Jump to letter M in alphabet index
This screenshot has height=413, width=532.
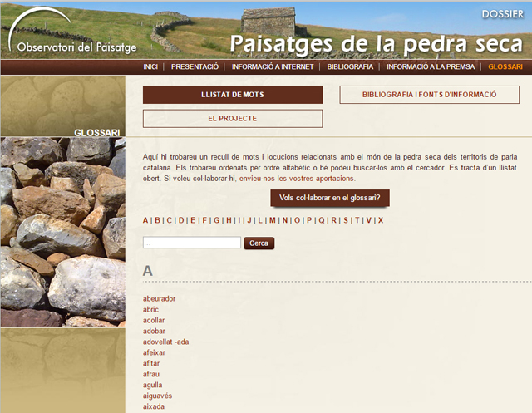pos(272,220)
